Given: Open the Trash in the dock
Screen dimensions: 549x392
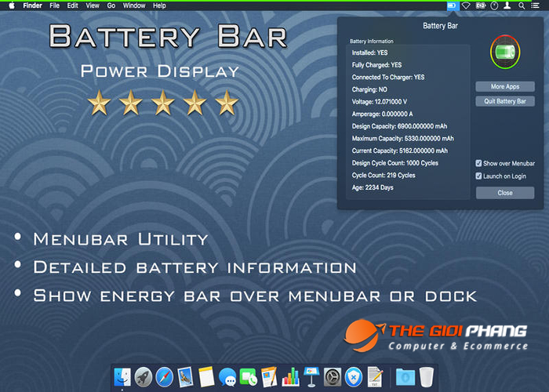Looking at the screenshot, I should (427, 377).
